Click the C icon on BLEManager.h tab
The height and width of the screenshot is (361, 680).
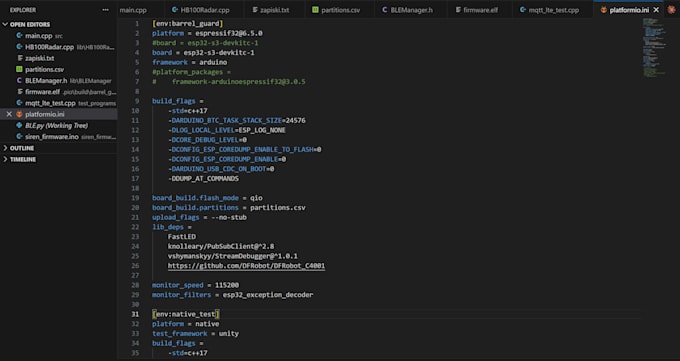384,10
